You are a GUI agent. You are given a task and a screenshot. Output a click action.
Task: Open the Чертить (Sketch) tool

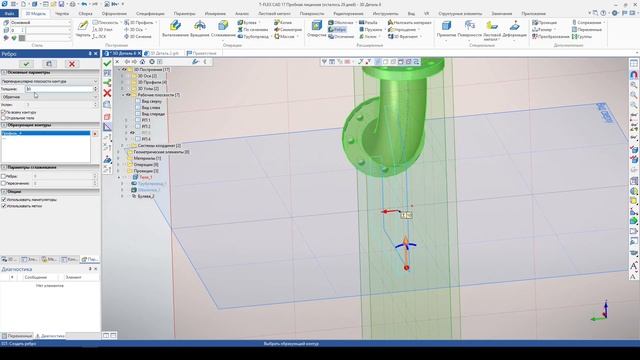click(83, 29)
